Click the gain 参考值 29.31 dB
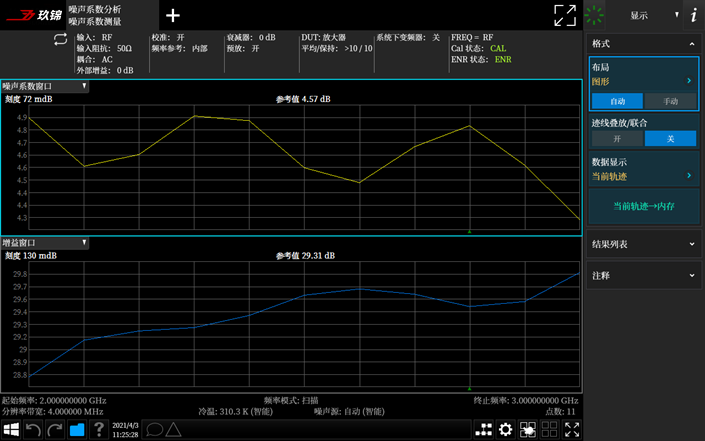Screen dimensions: 705x441 click(x=305, y=256)
